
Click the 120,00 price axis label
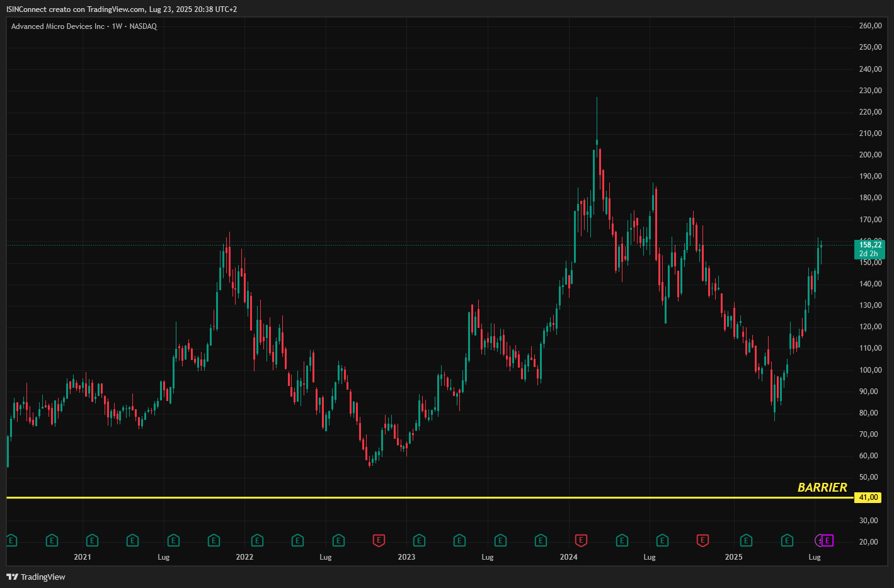coord(870,327)
